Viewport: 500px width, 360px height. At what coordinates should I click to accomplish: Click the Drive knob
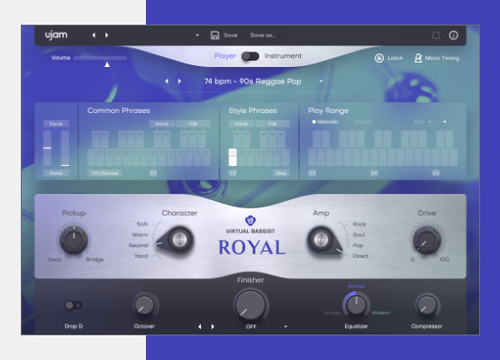point(427,240)
